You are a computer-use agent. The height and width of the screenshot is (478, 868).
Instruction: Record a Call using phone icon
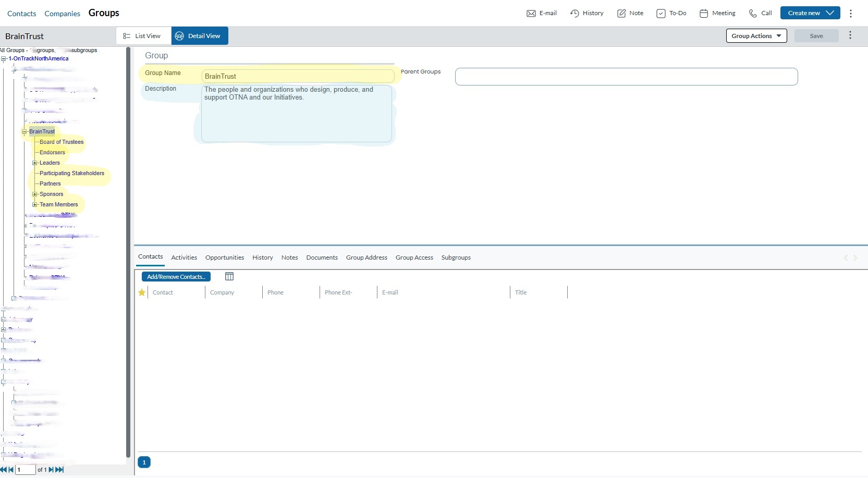(x=753, y=14)
